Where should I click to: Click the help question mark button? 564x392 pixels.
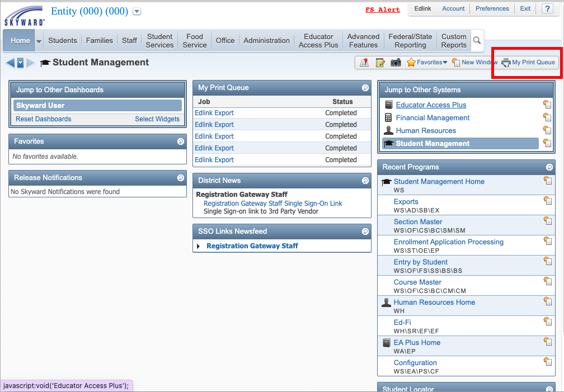[547, 8]
